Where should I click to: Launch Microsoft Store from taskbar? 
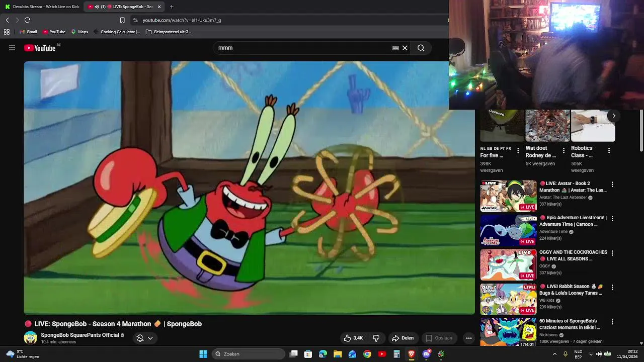pos(308,354)
